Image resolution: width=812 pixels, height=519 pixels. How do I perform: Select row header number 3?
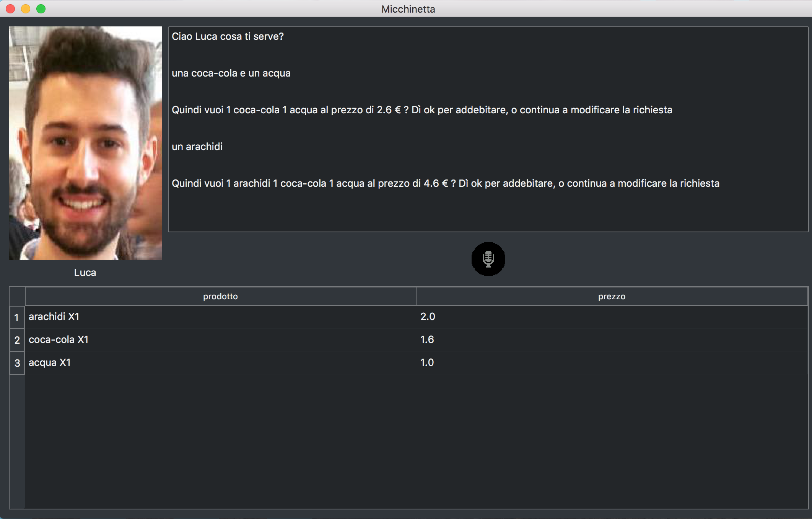click(x=17, y=363)
